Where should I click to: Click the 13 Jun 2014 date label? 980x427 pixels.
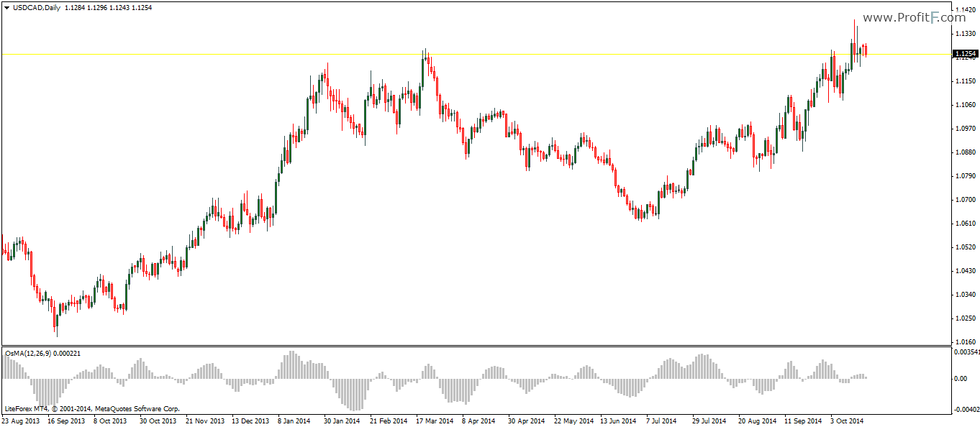(618, 421)
